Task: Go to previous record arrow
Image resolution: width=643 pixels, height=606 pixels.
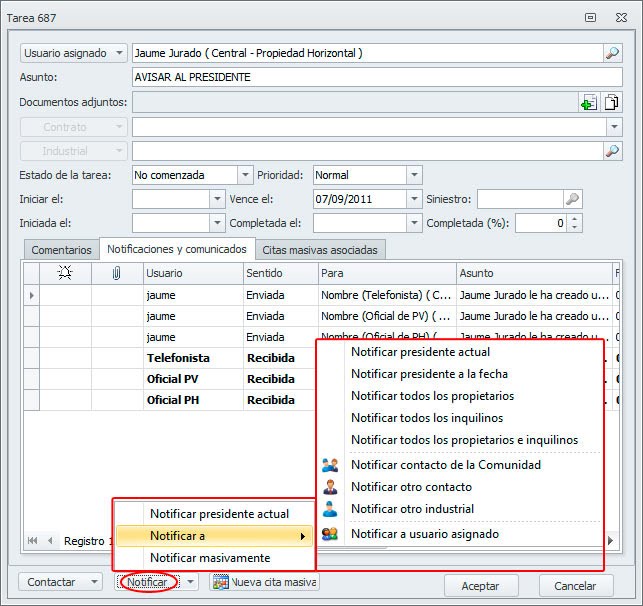Action: 50,540
